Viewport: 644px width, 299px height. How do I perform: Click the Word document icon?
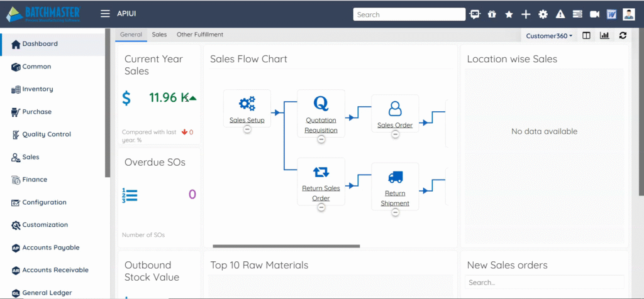point(594,14)
